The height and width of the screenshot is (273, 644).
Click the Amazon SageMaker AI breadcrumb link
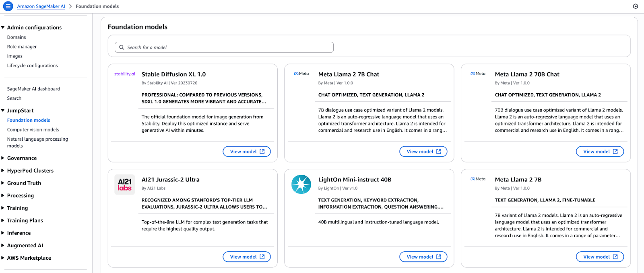41,6
